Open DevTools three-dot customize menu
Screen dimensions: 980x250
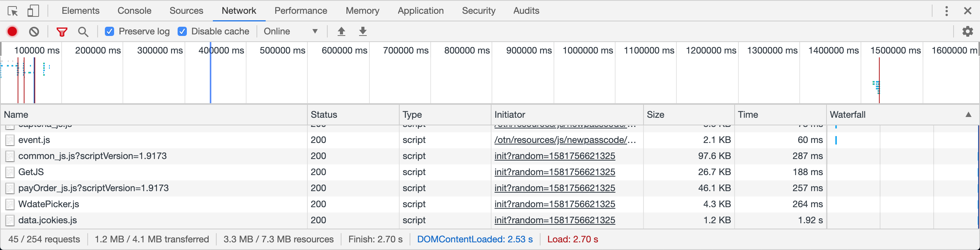pos(946,11)
